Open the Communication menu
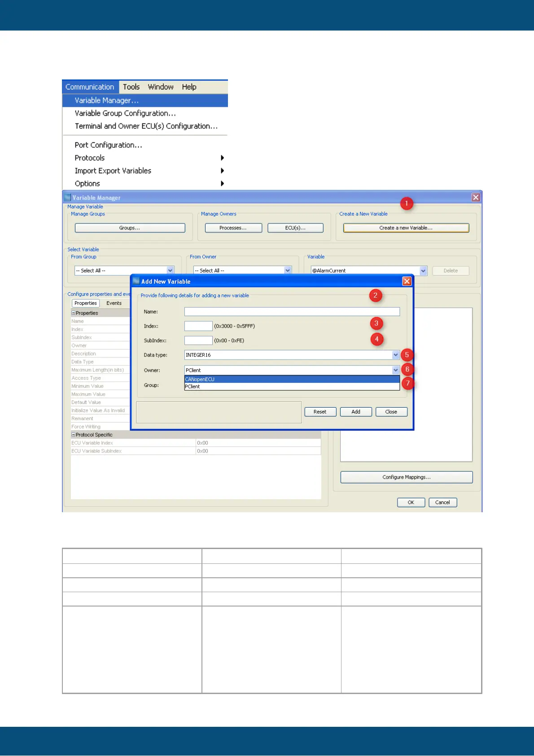 click(x=90, y=87)
